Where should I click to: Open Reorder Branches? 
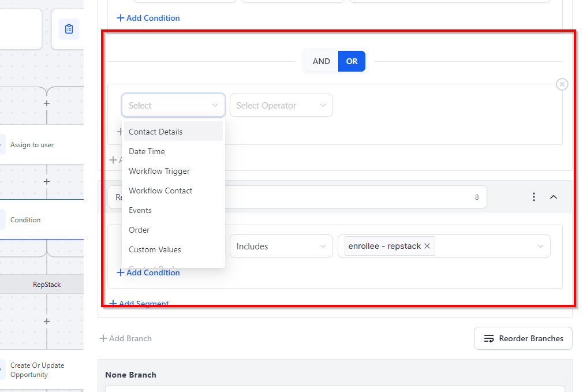point(523,338)
